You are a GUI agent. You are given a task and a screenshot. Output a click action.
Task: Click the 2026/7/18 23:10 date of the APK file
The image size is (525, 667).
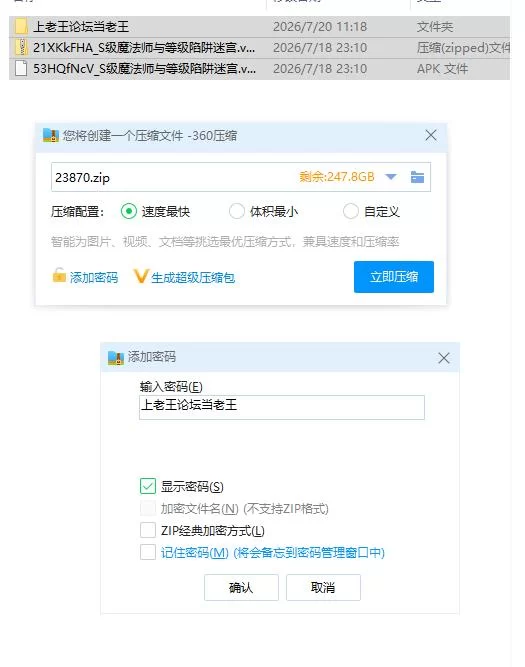point(320,68)
